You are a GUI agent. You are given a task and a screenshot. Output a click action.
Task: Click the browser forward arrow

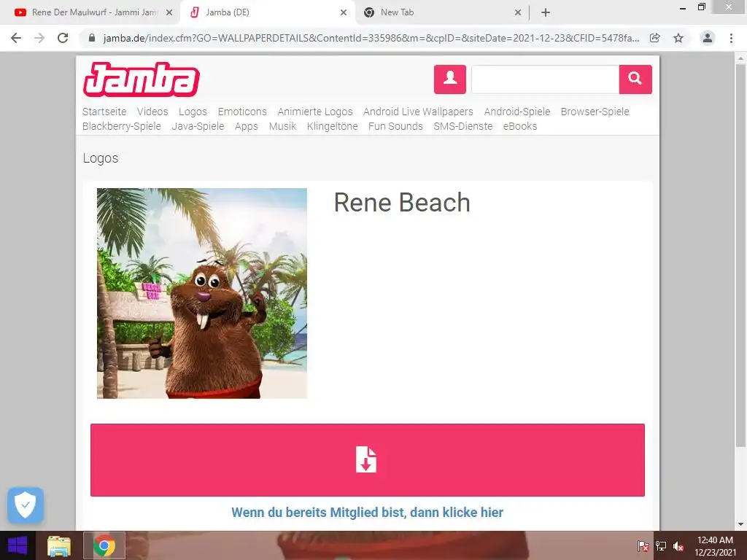(39, 38)
